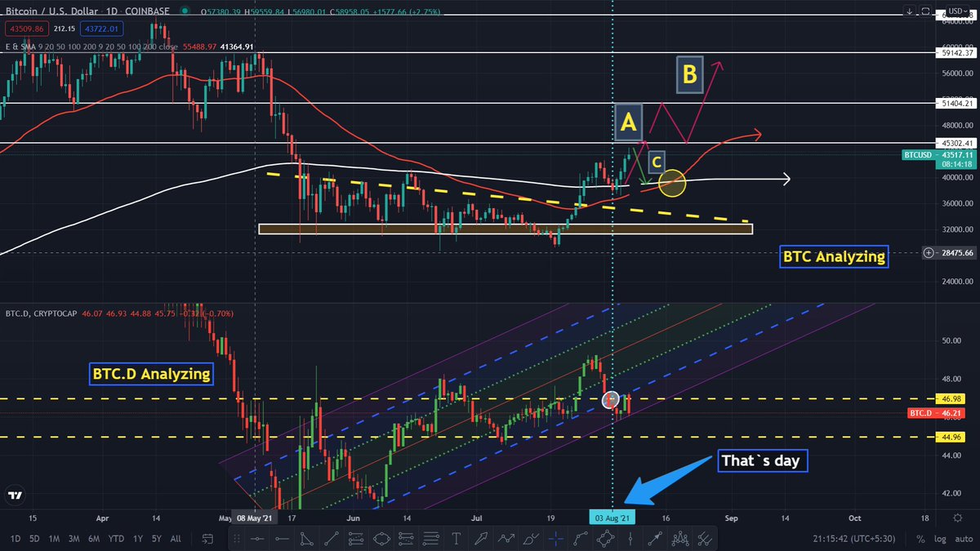Select the horizontal levels lines tool
The image size is (980, 551).
430,539
